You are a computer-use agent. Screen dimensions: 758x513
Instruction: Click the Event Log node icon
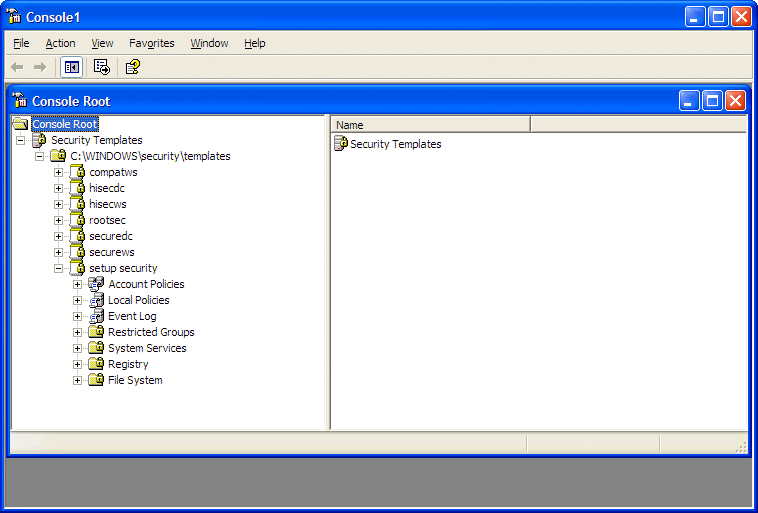96,316
